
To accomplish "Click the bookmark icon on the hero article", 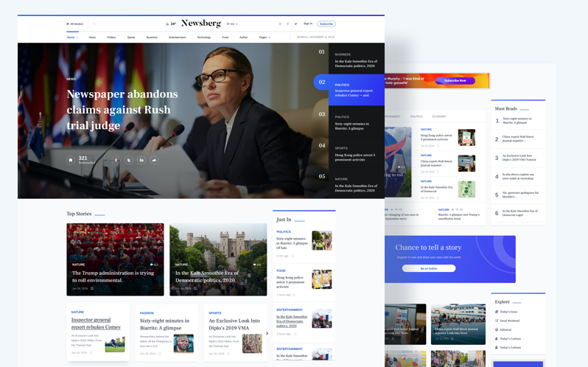I will (x=71, y=160).
